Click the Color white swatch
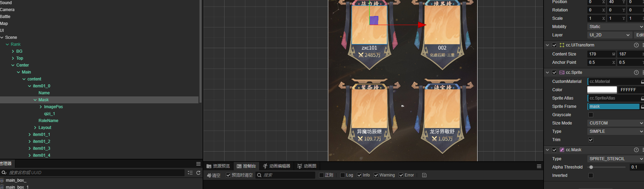644x189 pixels. [x=602, y=90]
